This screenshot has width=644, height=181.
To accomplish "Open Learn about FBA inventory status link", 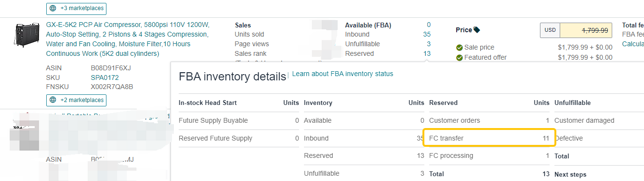I will pyautogui.click(x=342, y=74).
